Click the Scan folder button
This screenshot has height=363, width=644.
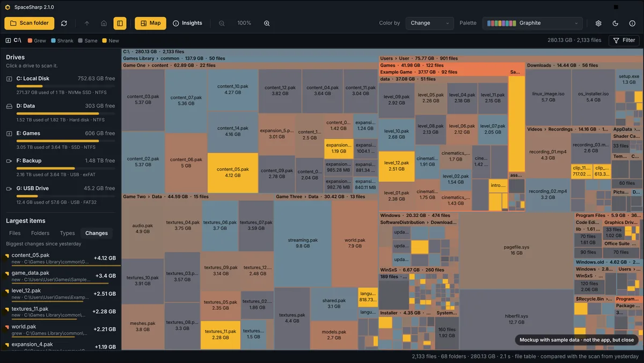pos(29,23)
